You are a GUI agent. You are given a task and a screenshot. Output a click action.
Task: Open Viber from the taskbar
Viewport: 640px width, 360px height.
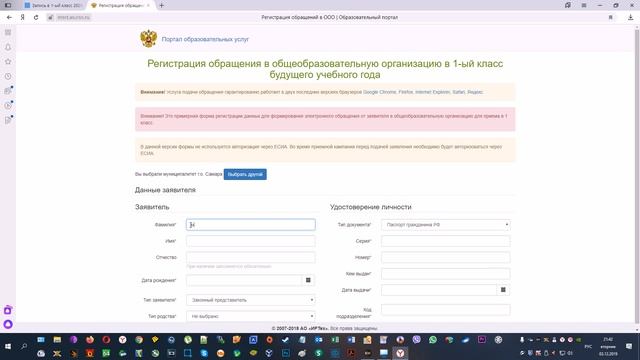416,340
